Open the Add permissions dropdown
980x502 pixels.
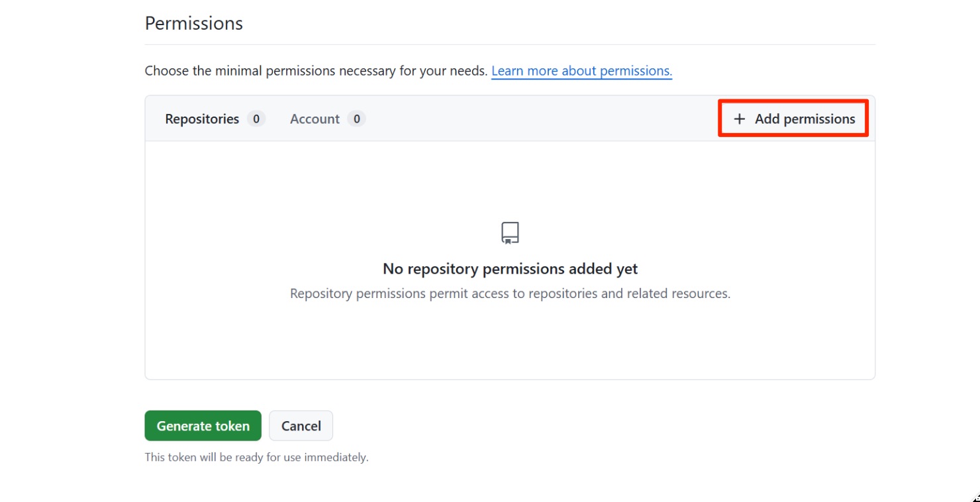pyautogui.click(x=793, y=119)
